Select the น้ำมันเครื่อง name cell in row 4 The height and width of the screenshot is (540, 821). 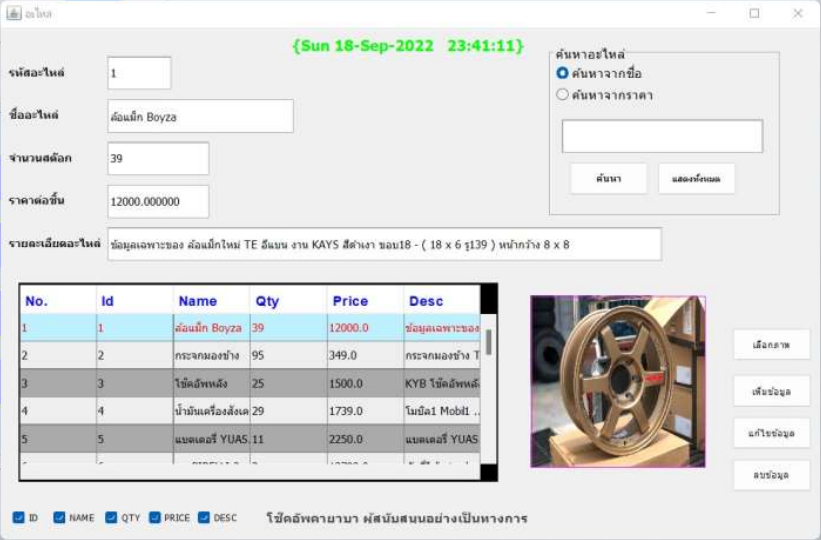(212, 411)
